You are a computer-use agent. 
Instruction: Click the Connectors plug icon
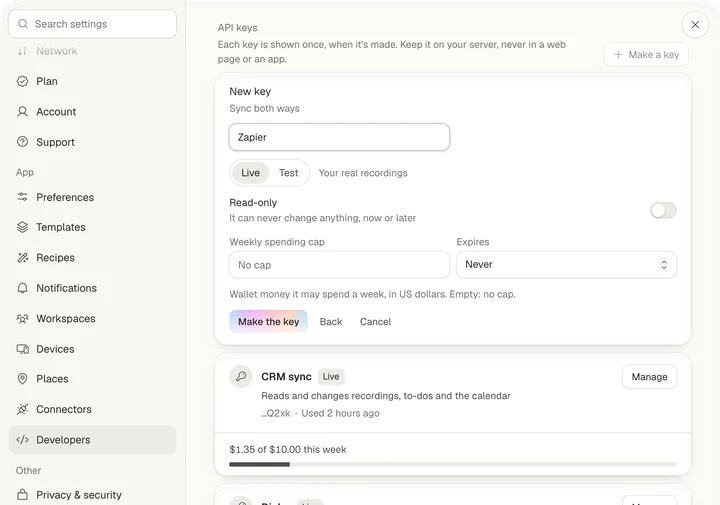22,409
